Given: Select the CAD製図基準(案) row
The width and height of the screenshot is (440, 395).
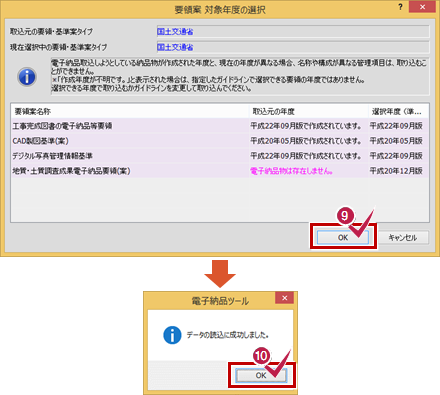Looking at the screenshot, I should [220, 141].
